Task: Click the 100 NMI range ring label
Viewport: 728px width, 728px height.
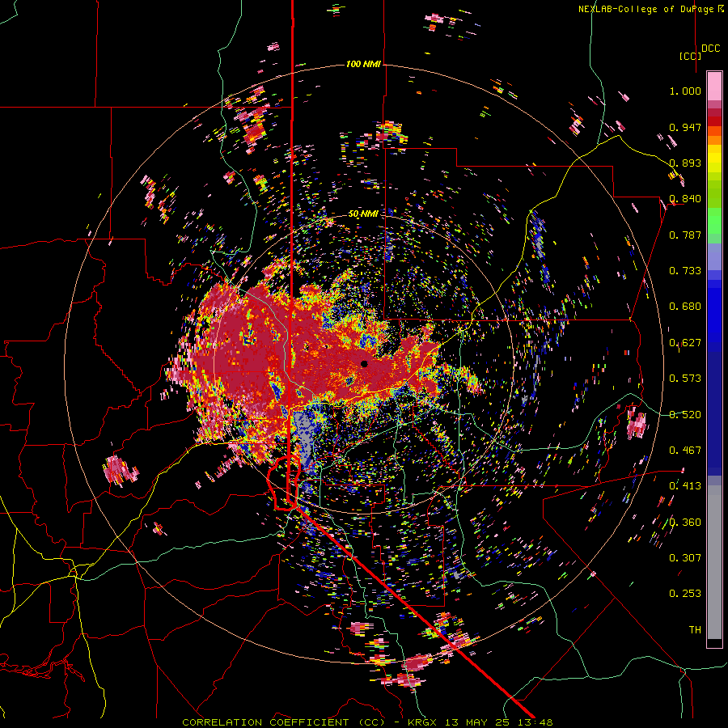Action: [363, 64]
